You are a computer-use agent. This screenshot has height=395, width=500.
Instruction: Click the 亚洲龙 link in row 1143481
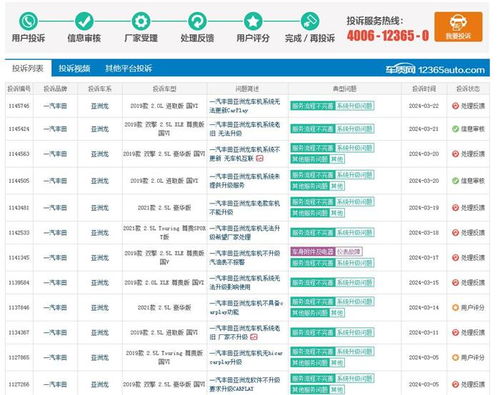pos(100,208)
